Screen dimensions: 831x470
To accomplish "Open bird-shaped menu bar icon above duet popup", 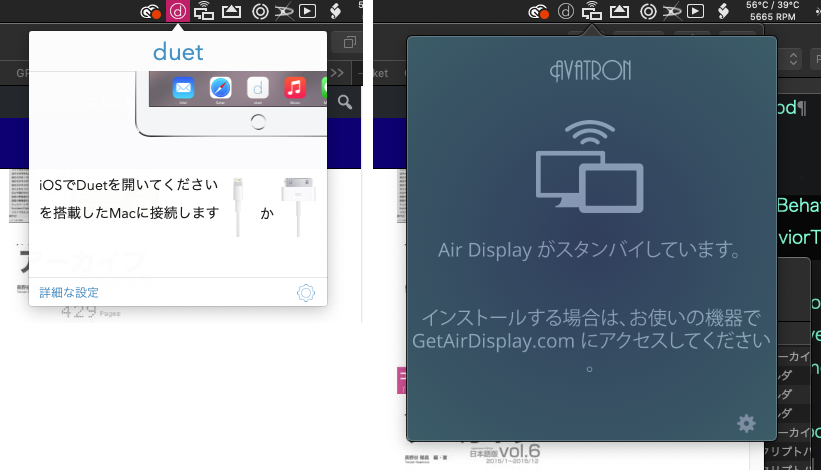I will tap(335, 11).
